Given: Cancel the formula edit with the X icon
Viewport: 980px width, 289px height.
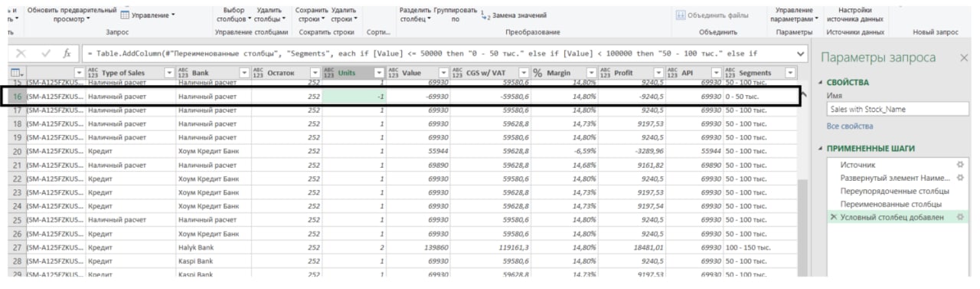Looking at the screenshot, I should pos(21,54).
